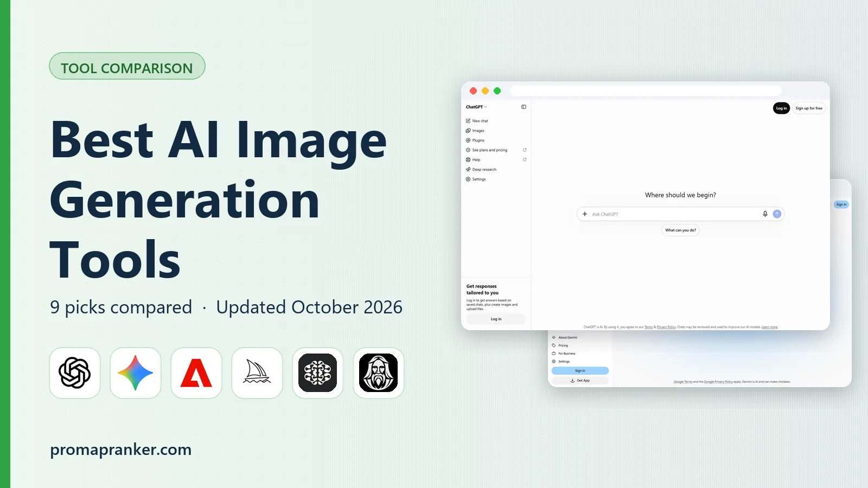Click the black brain logo tile
The image size is (868, 488).
coord(318,373)
